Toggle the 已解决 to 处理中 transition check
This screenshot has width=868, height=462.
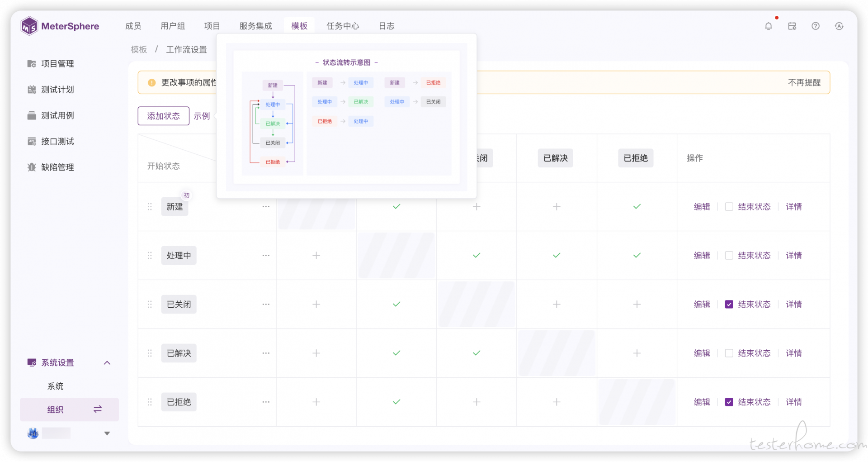pyautogui.click(x=396, y=353)
